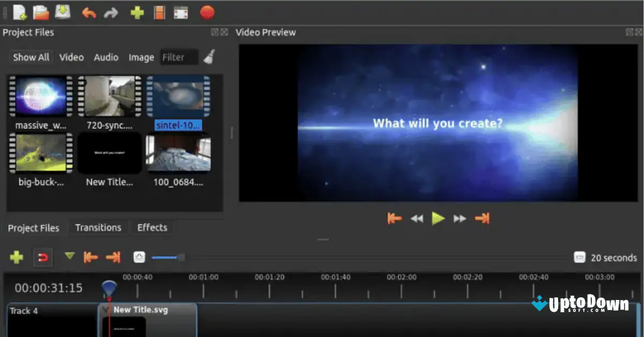This screenshot has width=644, height=337.
Task: Click the Fast Forward control
Action: (x=460, y=218)
